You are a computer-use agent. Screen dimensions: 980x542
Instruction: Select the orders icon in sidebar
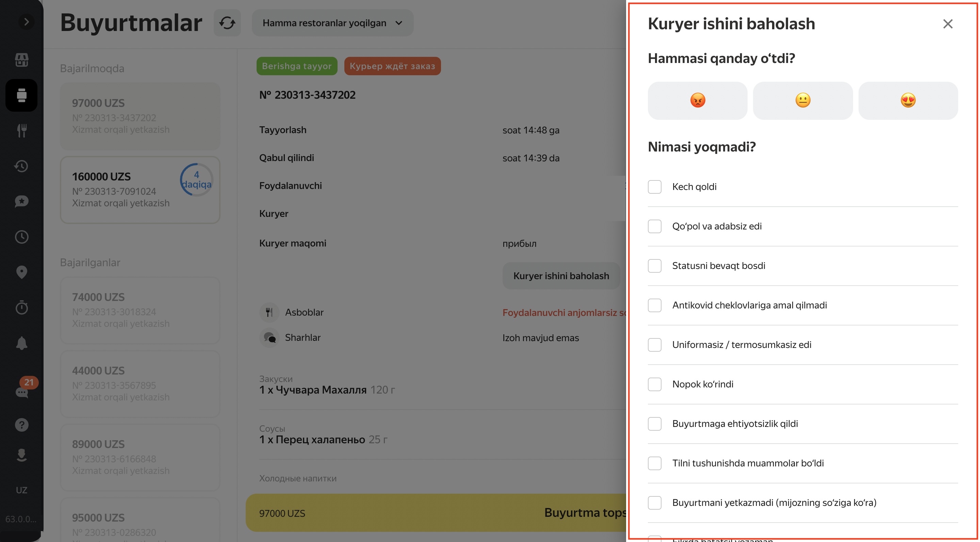(22, 95)
